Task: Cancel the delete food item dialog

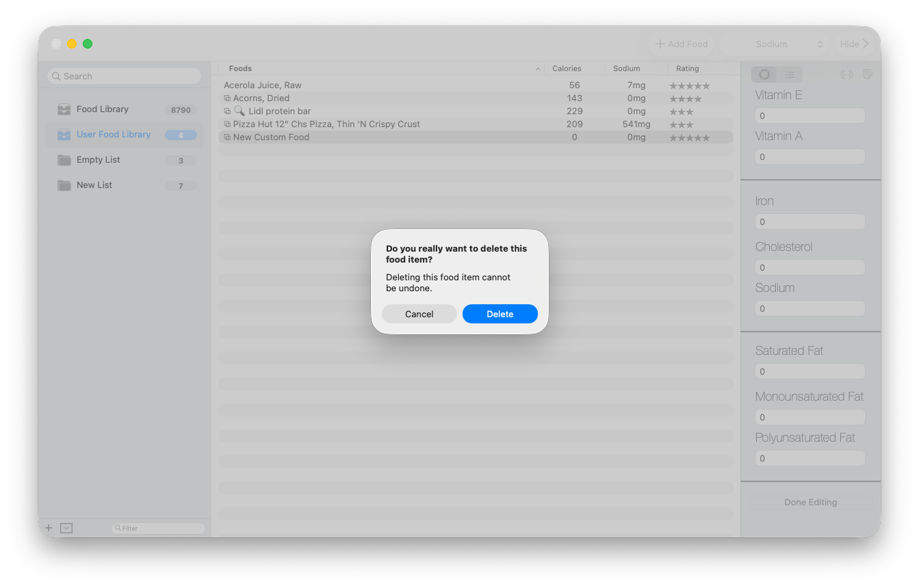Action: pyautogui.click(x=419, y=314)
